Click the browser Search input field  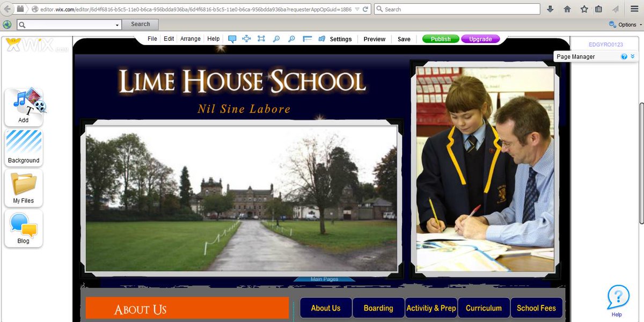click(x=457, y=9)
